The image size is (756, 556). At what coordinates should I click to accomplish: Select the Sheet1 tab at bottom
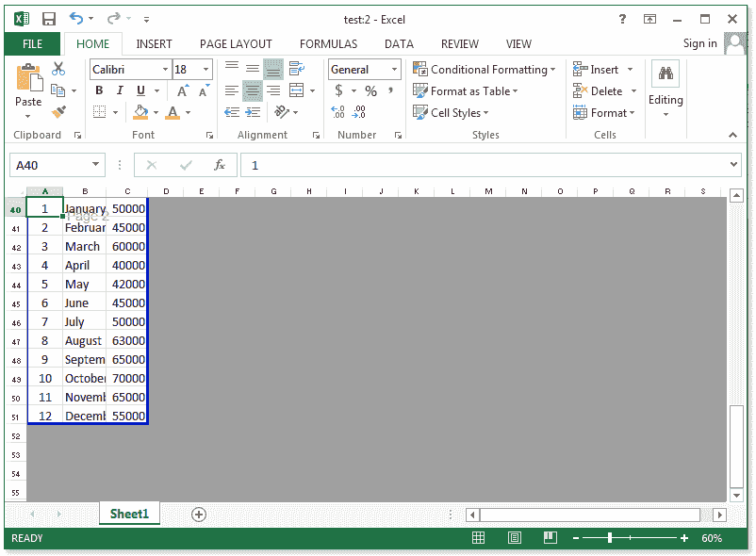pyautogui.click(x=129, y=514)
